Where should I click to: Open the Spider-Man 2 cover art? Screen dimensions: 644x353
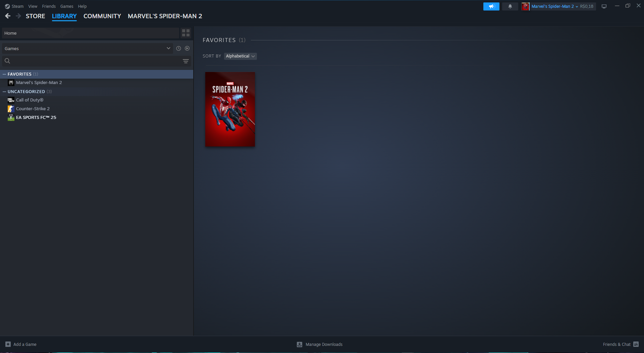230,109
